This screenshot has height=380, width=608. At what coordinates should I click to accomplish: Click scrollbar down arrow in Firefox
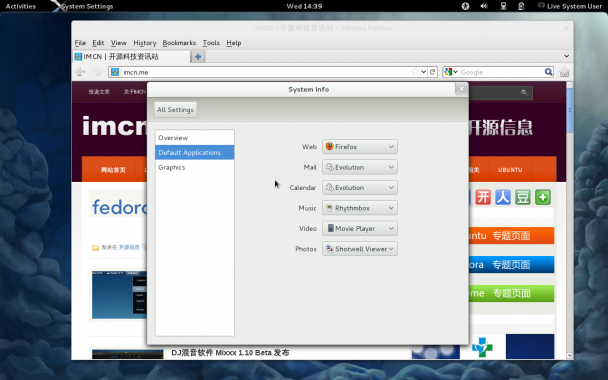point(570,355)
